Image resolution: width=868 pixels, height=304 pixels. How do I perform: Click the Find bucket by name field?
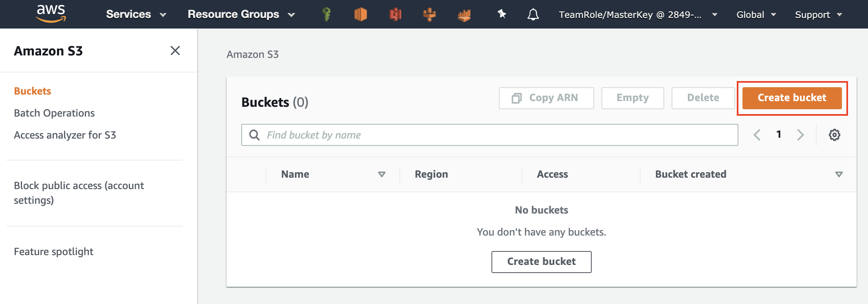click(x=489, y=135)
